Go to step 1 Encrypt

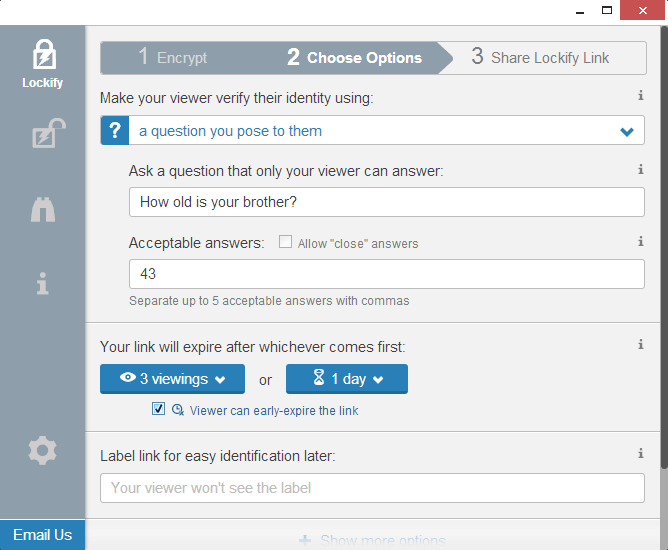click(x=173, y=58)
